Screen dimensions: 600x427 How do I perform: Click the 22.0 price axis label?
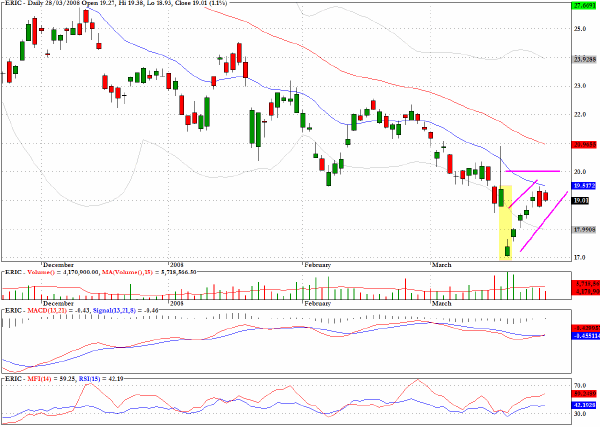tap(580, 114)
